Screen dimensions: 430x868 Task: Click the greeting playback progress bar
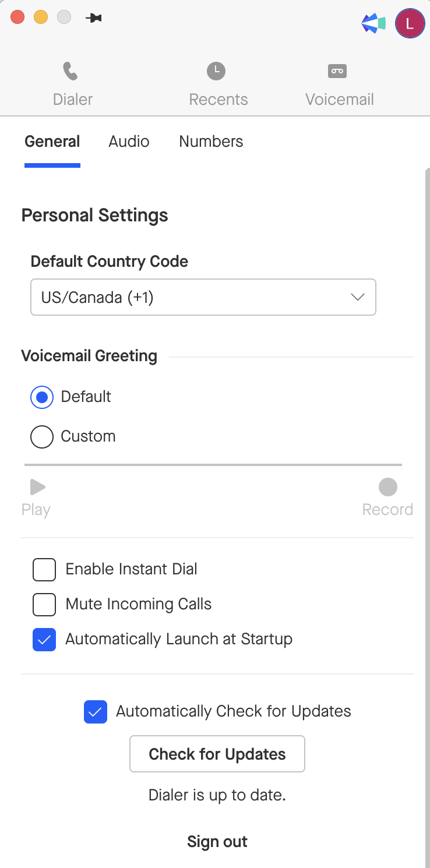213,465
